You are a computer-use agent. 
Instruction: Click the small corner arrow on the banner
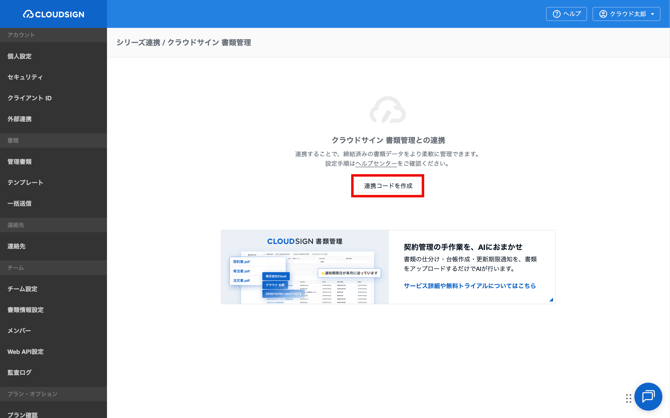click(x=551, y=300)
